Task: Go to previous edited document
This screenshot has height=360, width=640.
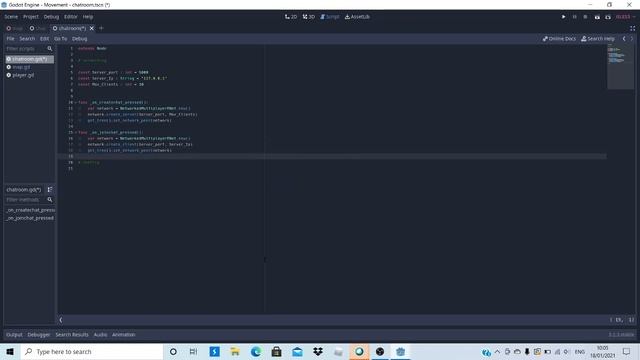Action: (624, 39)
